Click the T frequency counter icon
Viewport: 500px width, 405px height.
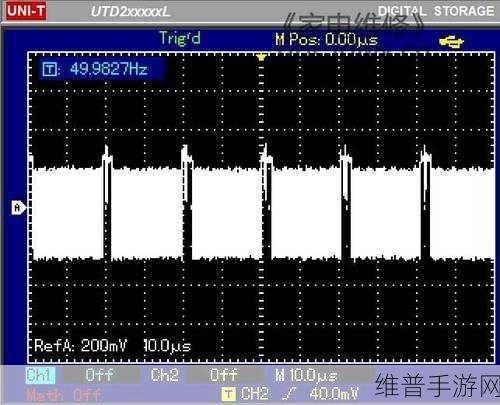50,70
